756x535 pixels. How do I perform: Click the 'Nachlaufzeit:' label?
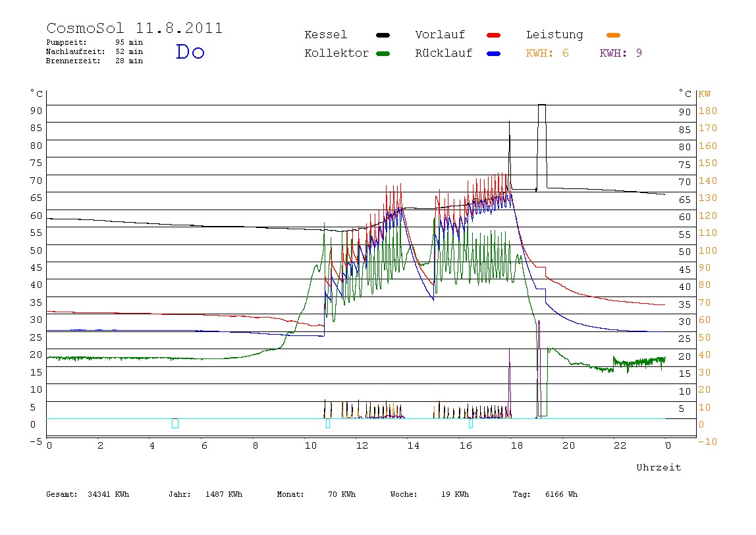tap(75, 51)
